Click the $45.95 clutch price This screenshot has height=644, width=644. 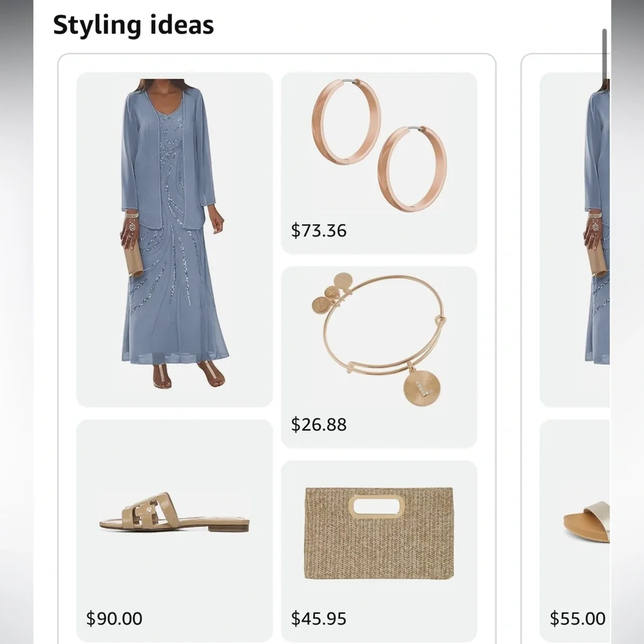tap(319, 618)
